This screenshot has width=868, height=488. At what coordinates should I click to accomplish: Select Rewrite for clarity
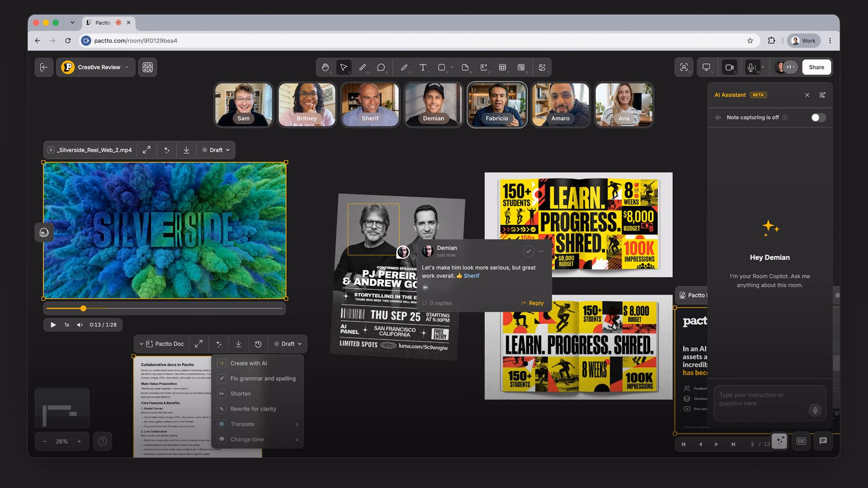(x=259, y=409)
